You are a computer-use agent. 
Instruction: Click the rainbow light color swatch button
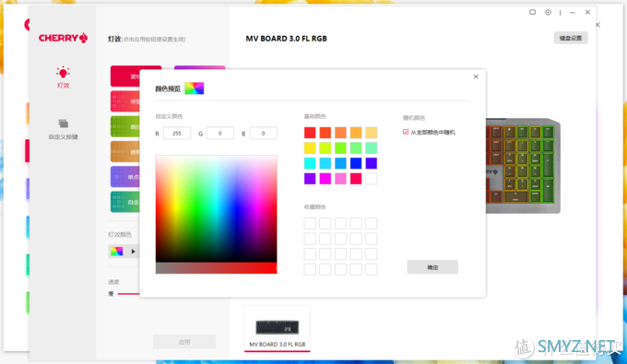pos(117,252)
